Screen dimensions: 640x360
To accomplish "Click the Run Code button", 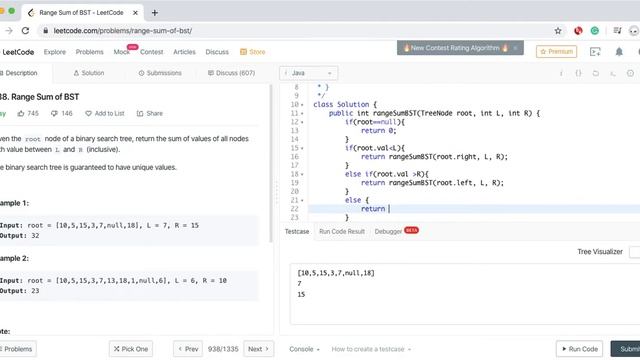I will [580, 349].
